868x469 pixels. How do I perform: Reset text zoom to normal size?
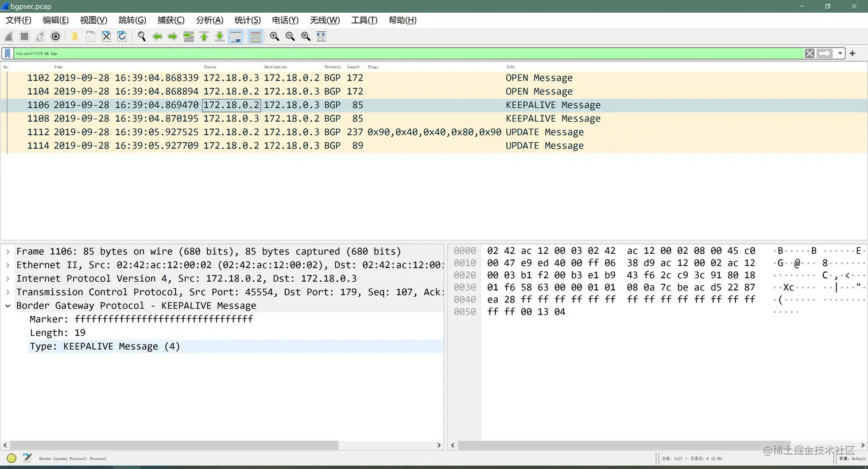305,36
